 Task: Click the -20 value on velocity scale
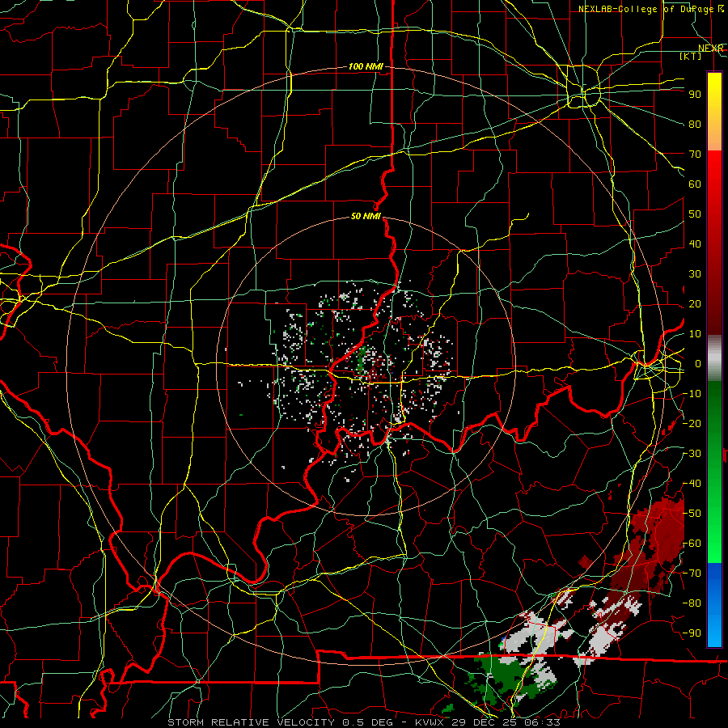click(692, 423)
